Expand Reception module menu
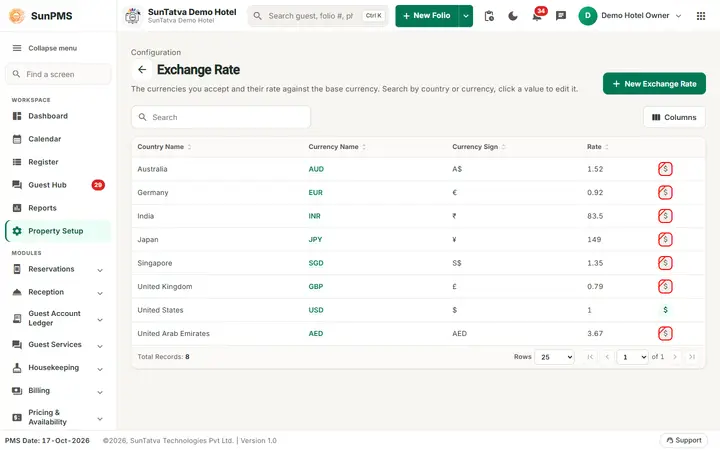 [58, 292]
